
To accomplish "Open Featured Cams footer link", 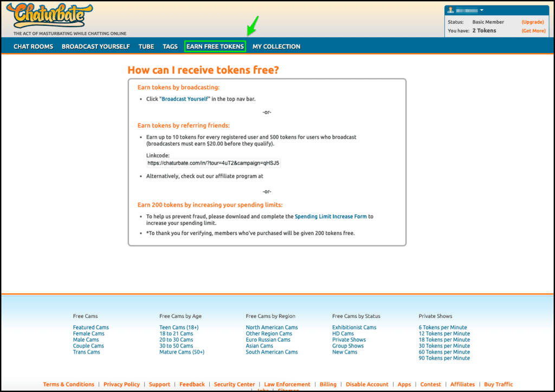I will pos(91,328).
